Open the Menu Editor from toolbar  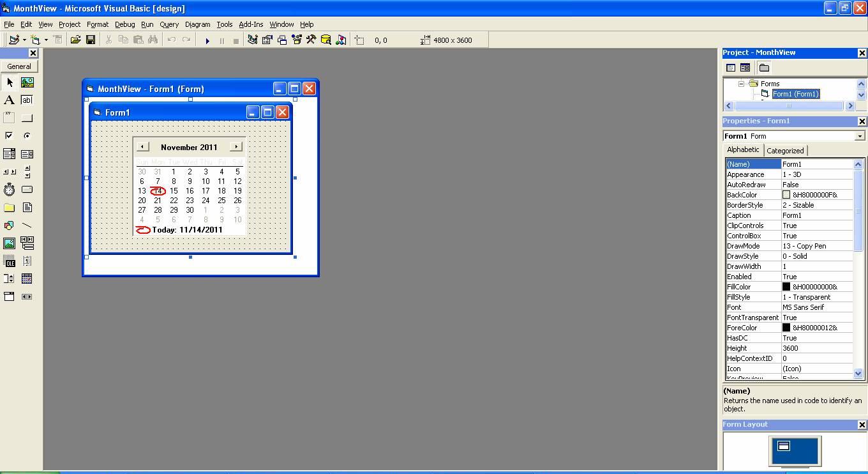(x=57, y=40)
